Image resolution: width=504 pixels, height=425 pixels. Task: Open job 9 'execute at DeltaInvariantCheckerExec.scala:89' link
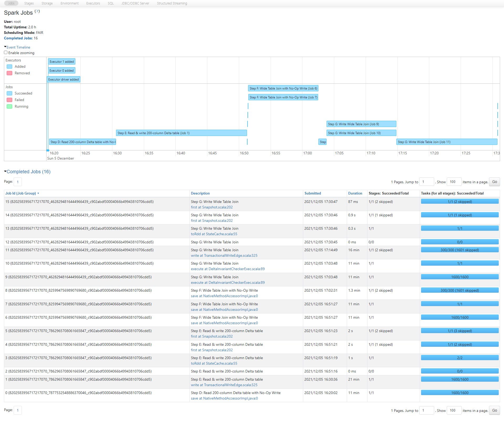click(x=228, y=283)
